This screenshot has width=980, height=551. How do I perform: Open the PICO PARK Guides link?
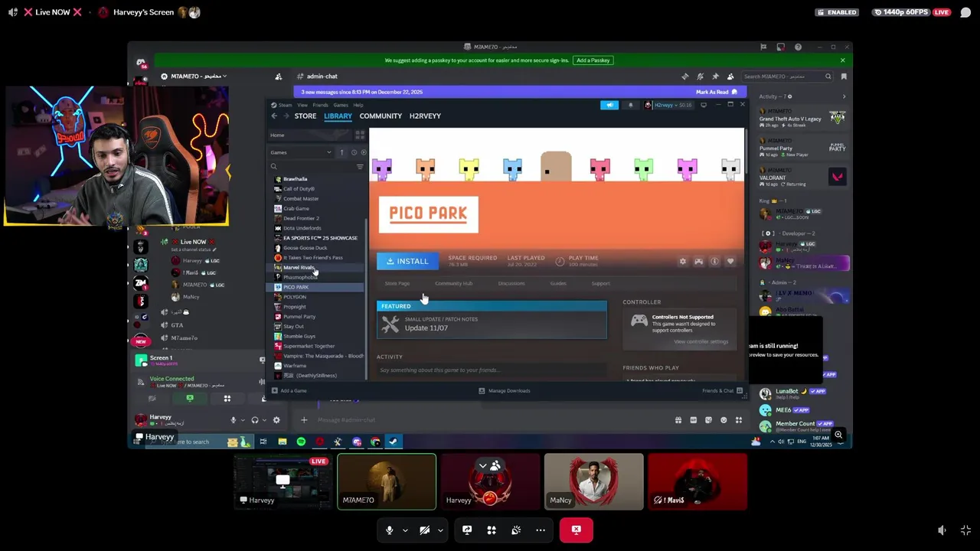click(558, 283)
